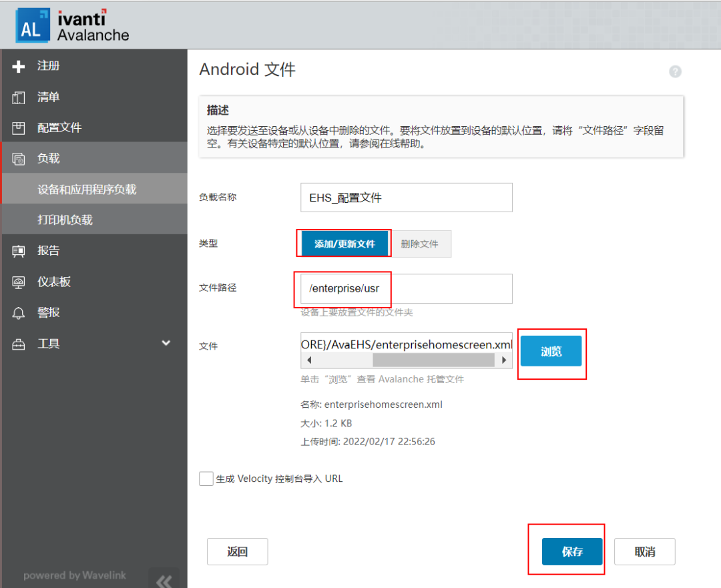Switch type to 删除文件
Image resolution: width=721 pixels, height=588 pixels.
[x=419, y=244]
